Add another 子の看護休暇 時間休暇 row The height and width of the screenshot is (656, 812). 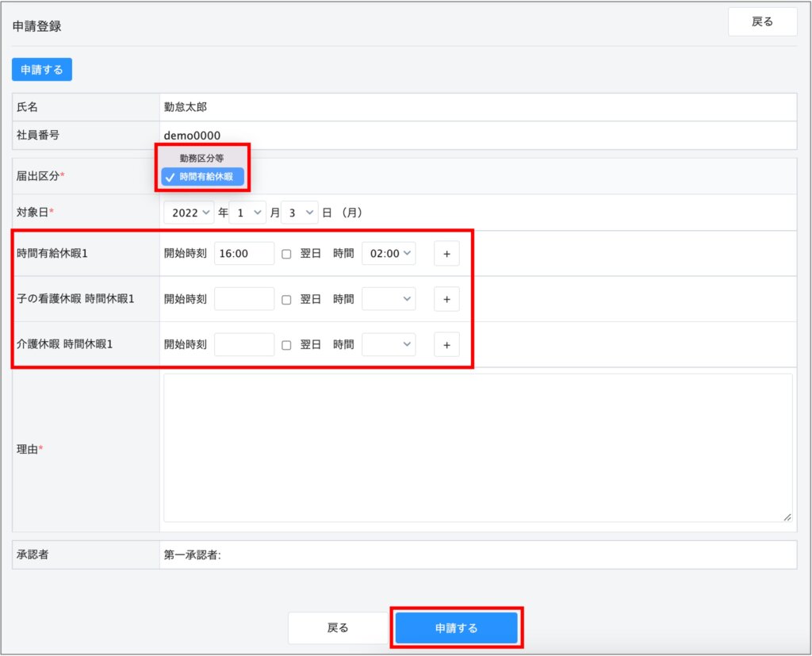click(x=446, y=299)
